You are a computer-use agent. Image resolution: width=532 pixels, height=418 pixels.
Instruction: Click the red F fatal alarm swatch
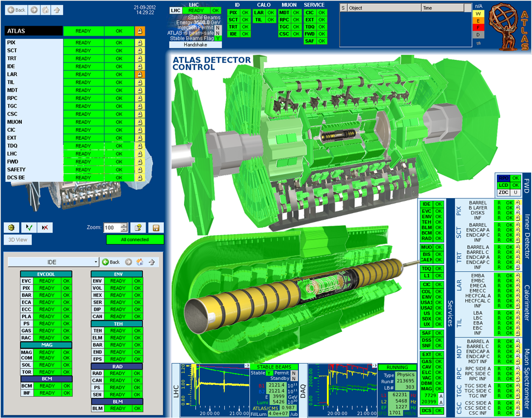pyautogui.click(x=478, y=28)
